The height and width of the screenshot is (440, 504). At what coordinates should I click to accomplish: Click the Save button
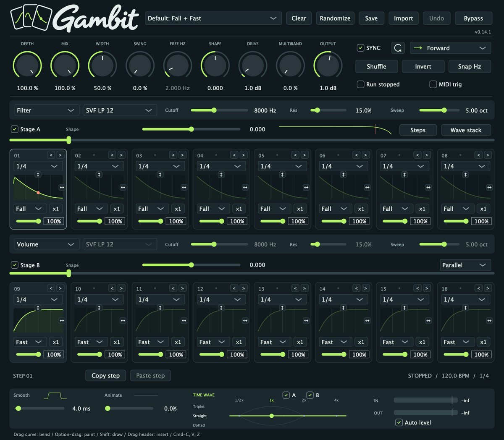pyautogui.click(x=371, y=18)
